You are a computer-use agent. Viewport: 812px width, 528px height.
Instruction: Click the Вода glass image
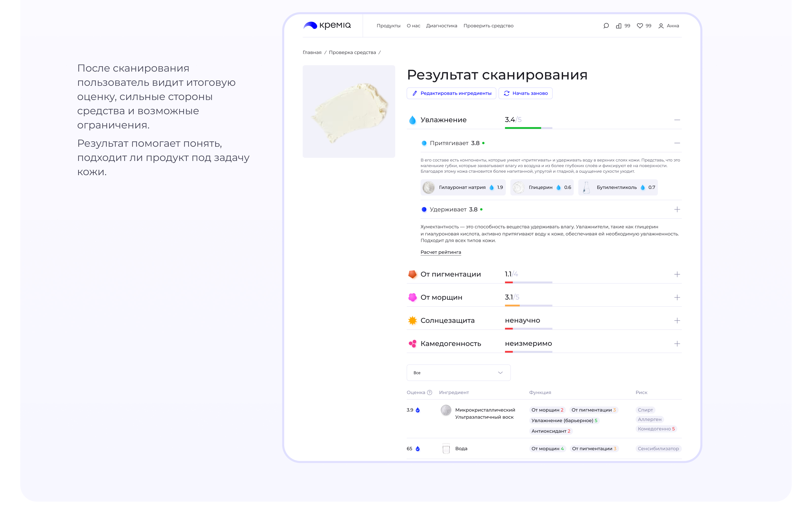[x=446, y=449]
